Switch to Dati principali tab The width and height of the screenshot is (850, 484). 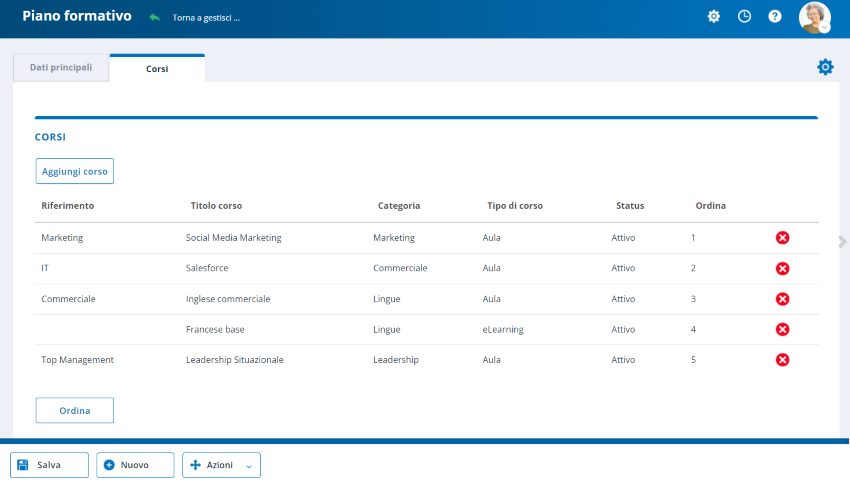(61, 68)
